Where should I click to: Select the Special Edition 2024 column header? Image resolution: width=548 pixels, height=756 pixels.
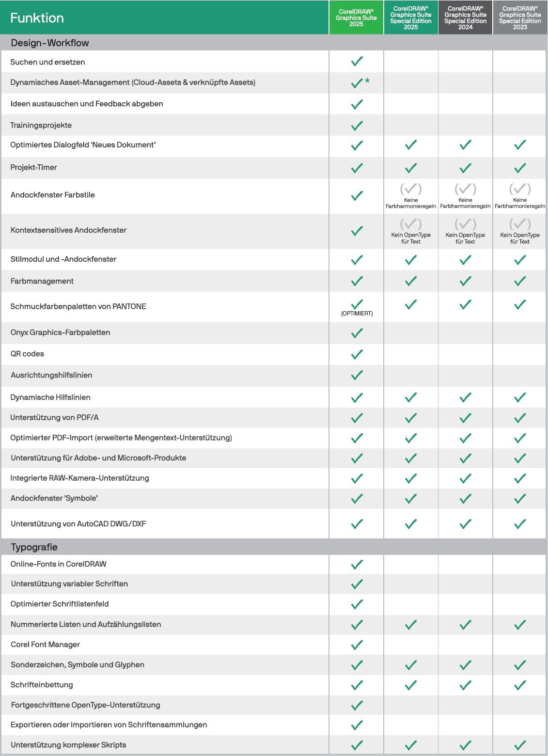[x=465, y=18]
